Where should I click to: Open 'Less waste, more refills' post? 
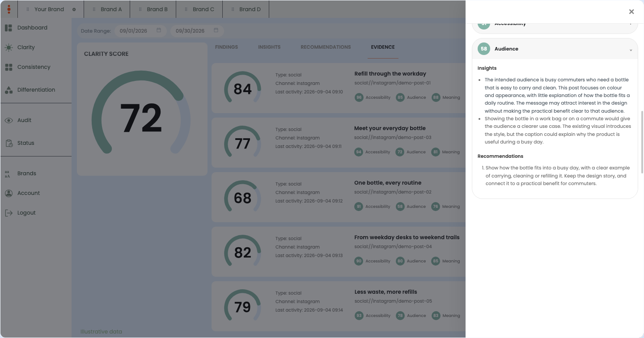click(386, 292)
